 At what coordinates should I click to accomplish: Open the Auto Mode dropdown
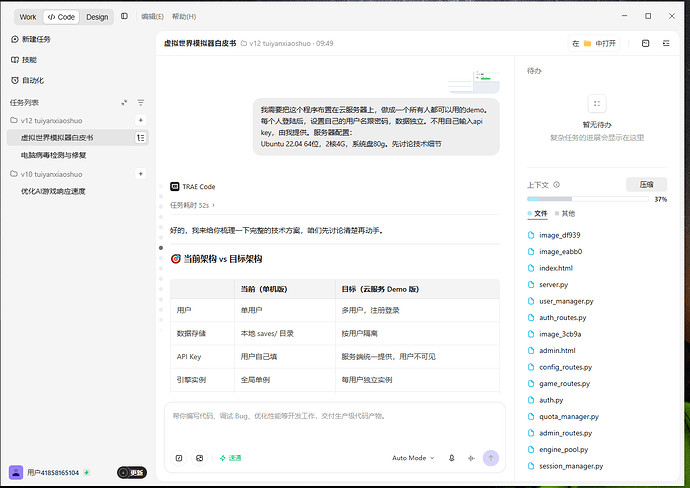coord(413,458)
